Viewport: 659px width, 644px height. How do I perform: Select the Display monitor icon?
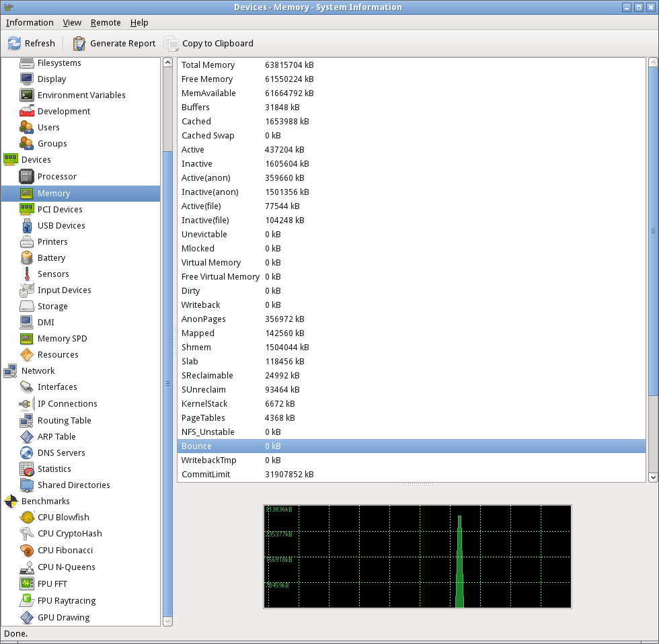point(27,79)
